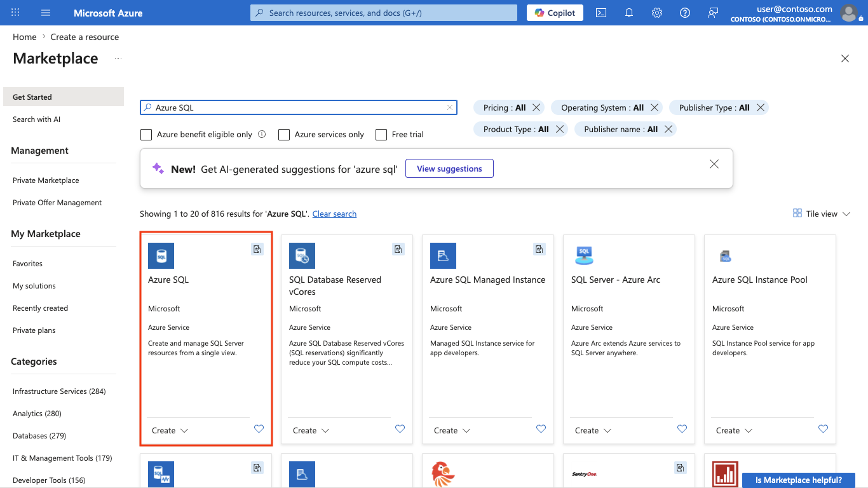This screenshot has height=488, width=868.
Task: Expand Create dropdown on Azure SQL Instance Pool
Action: [x=735, y=430]
